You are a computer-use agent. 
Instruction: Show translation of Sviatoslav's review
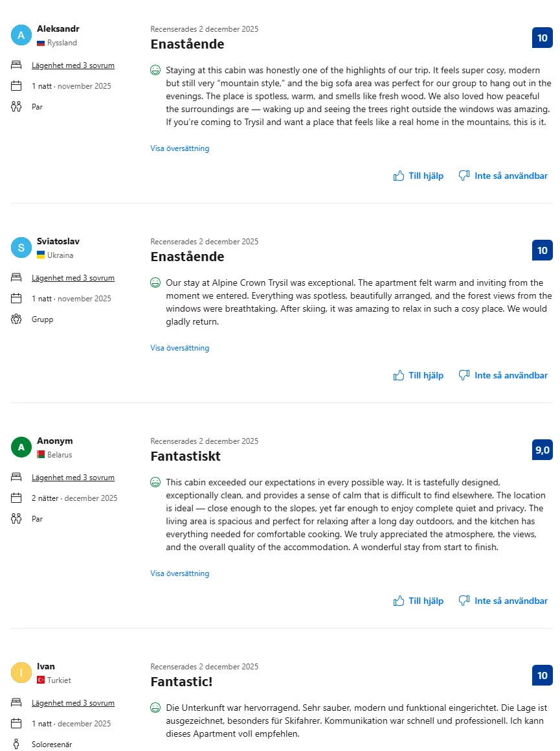click(x=180, y=348)
